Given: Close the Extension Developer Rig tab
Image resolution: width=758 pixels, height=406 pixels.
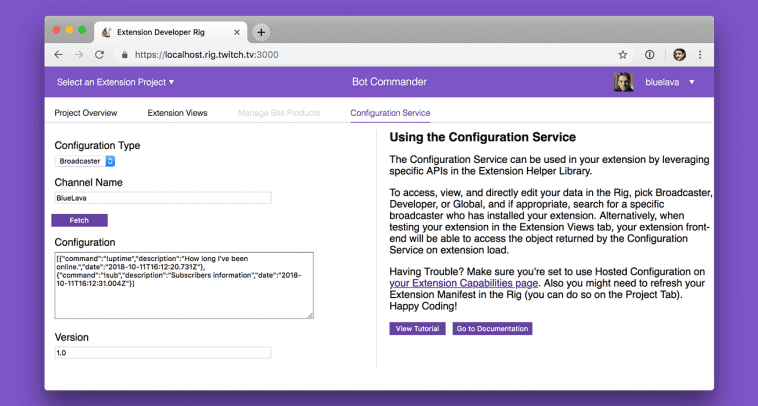Looking at the screenshot, I should [x=237, y=32].
